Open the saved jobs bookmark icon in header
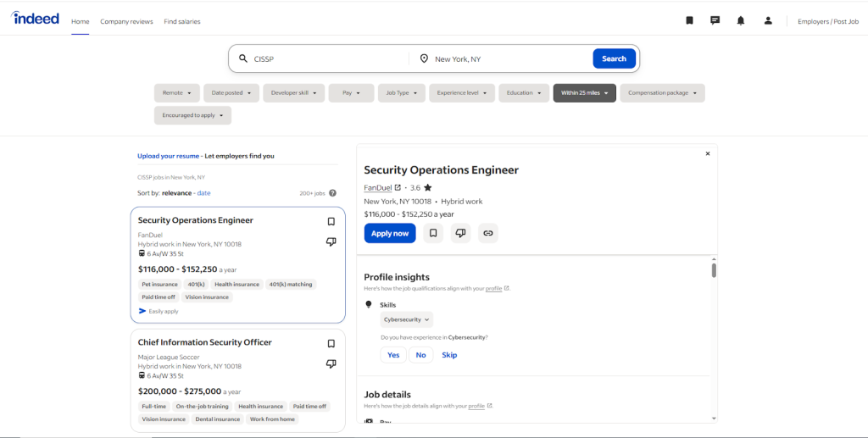 (x=689, y=20)
